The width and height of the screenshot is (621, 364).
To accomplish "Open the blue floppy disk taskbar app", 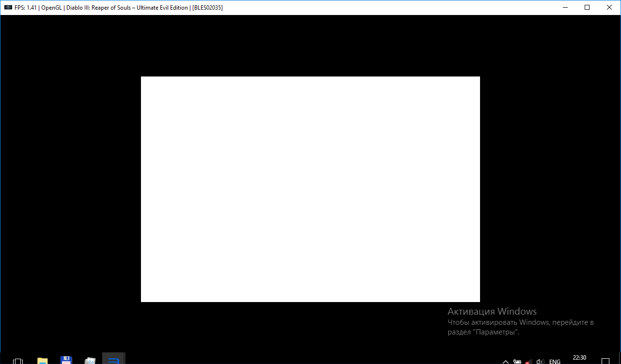I will click(66, 360).
